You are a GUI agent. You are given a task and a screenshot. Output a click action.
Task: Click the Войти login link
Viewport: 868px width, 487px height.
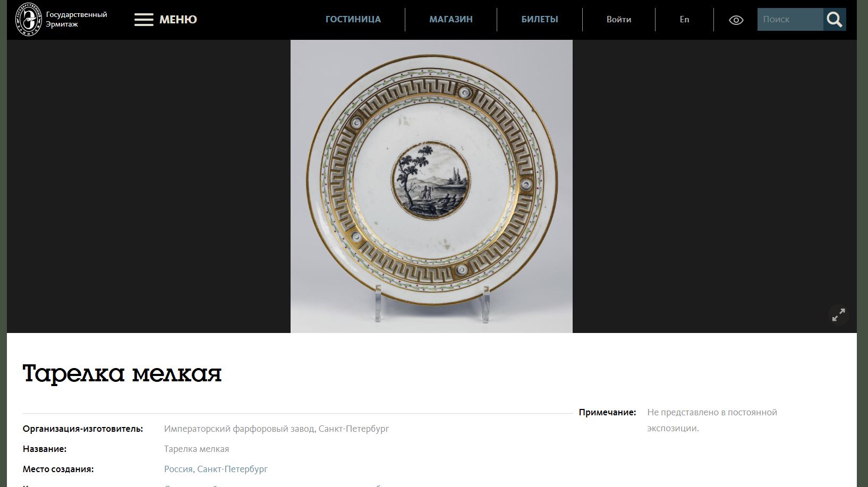tap(619, 19)
